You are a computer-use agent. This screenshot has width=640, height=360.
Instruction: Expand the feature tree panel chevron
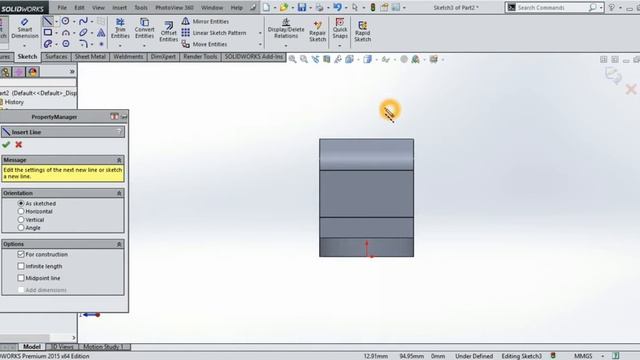(72, 72)
